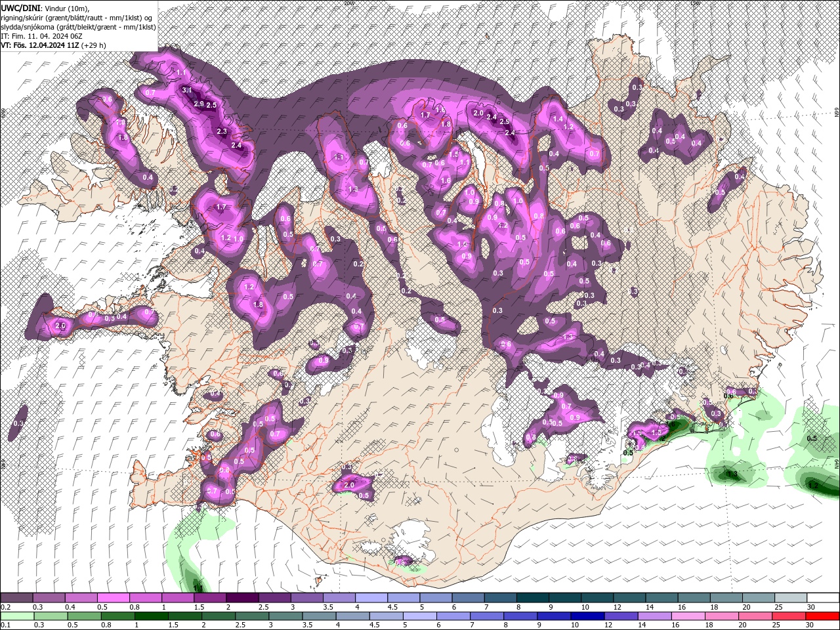Click the '2.3' snowfall value on the map
Viewport: 840px width, 630px height.
[x=222, y=131]
